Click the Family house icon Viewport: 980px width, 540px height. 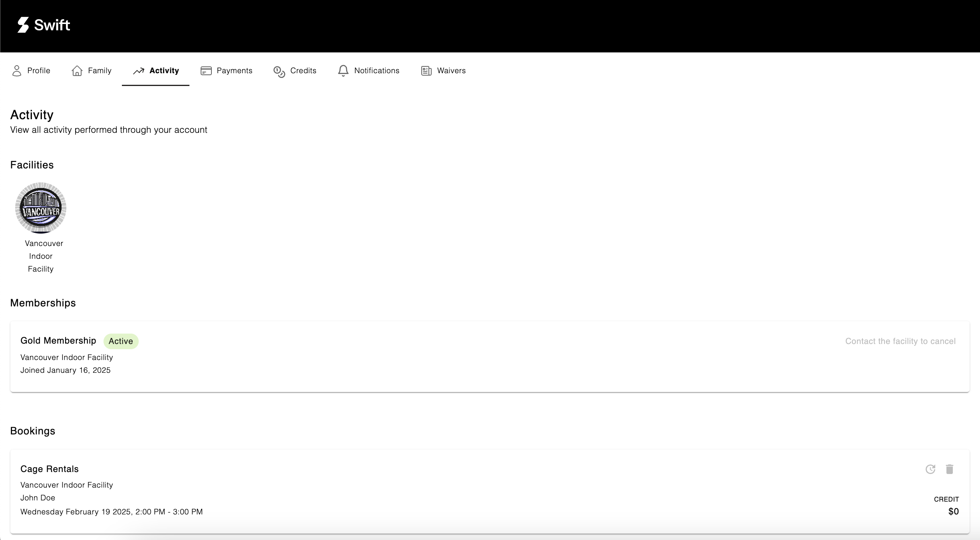pos(77,71)
